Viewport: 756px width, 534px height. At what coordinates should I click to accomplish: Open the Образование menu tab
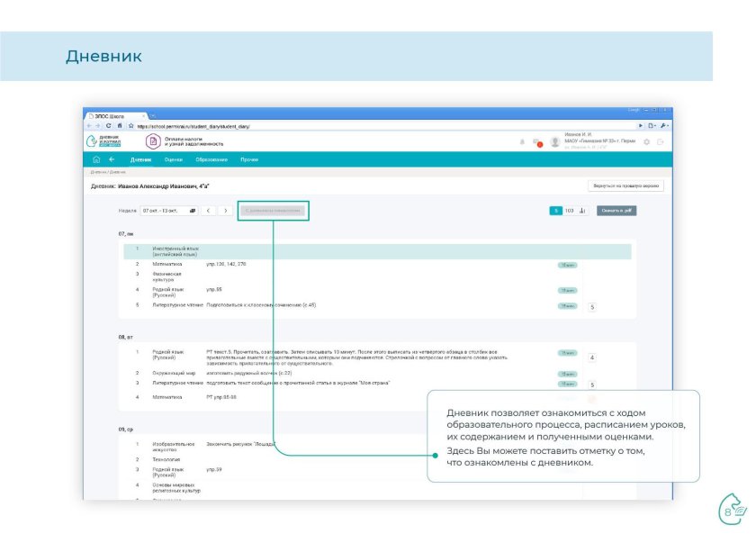(x=211, y=159)
